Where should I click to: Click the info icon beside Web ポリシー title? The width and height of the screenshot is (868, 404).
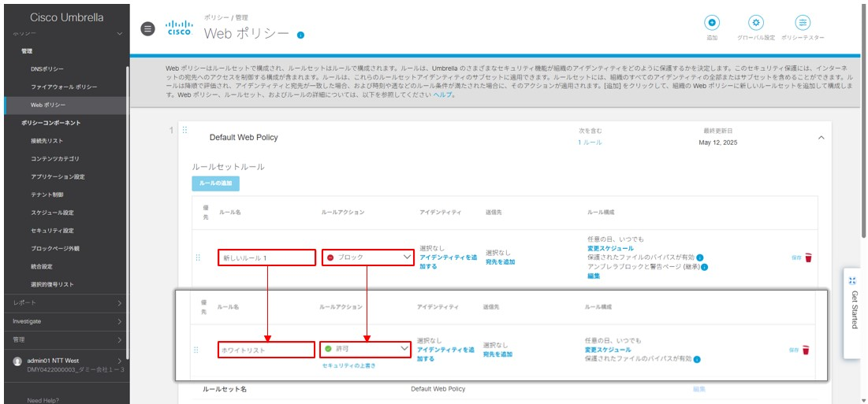click(300, 35)
